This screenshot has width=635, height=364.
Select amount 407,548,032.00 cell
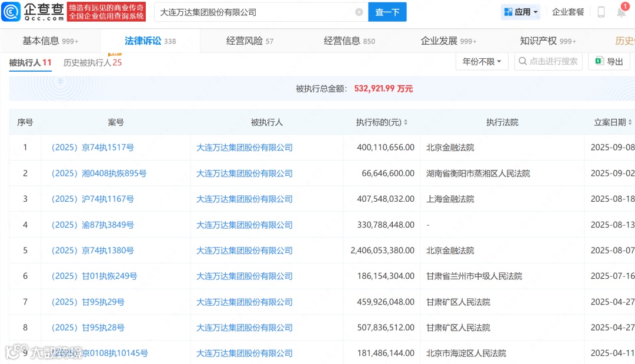pyautogui.click(x=386, y=199)
